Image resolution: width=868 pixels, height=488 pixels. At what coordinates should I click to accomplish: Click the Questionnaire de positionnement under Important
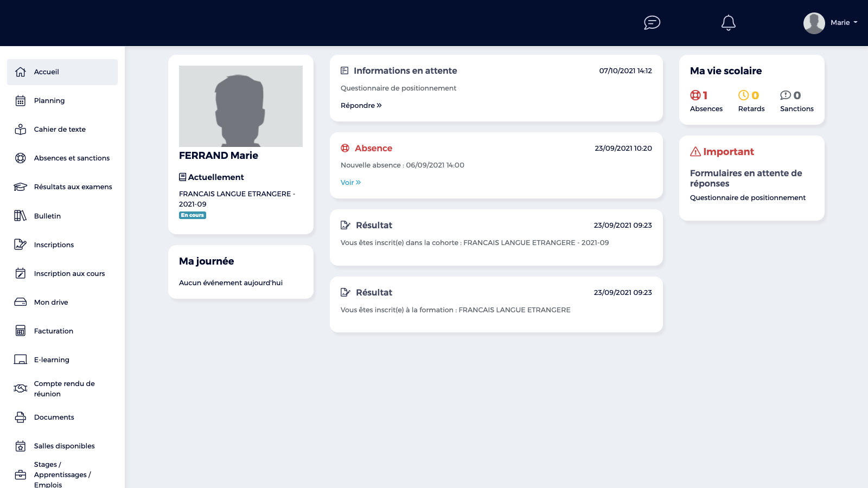tap(748, 198)
